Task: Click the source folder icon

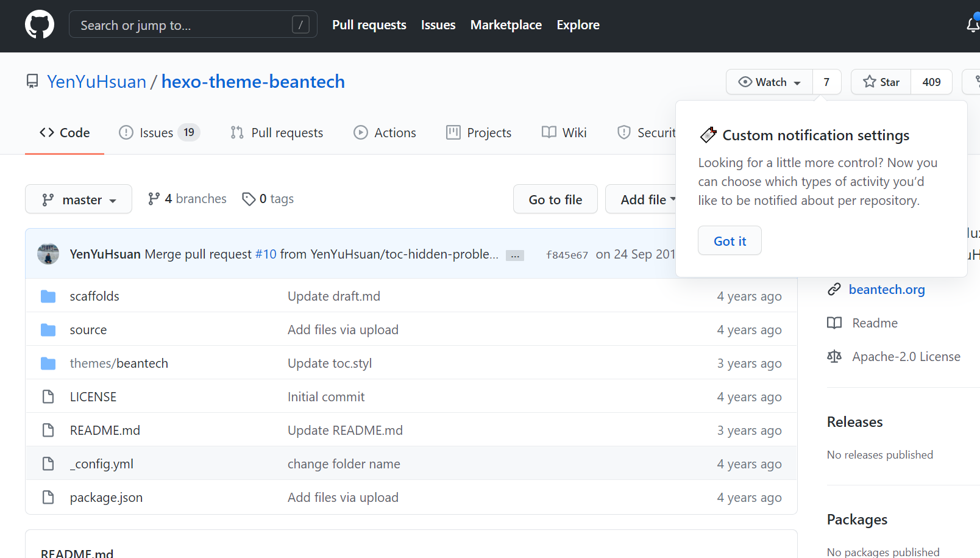Action: (48, 330)
